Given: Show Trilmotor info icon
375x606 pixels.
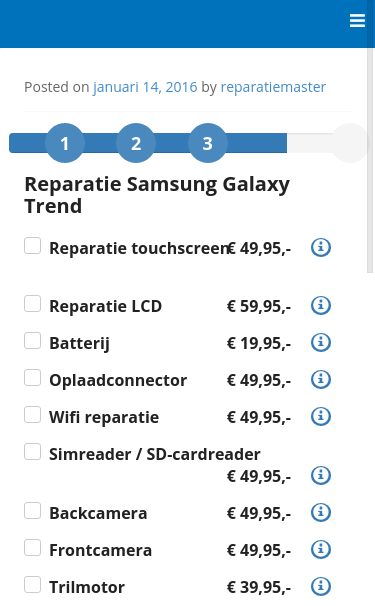Looking at the screenshot, I should (321, 586).
